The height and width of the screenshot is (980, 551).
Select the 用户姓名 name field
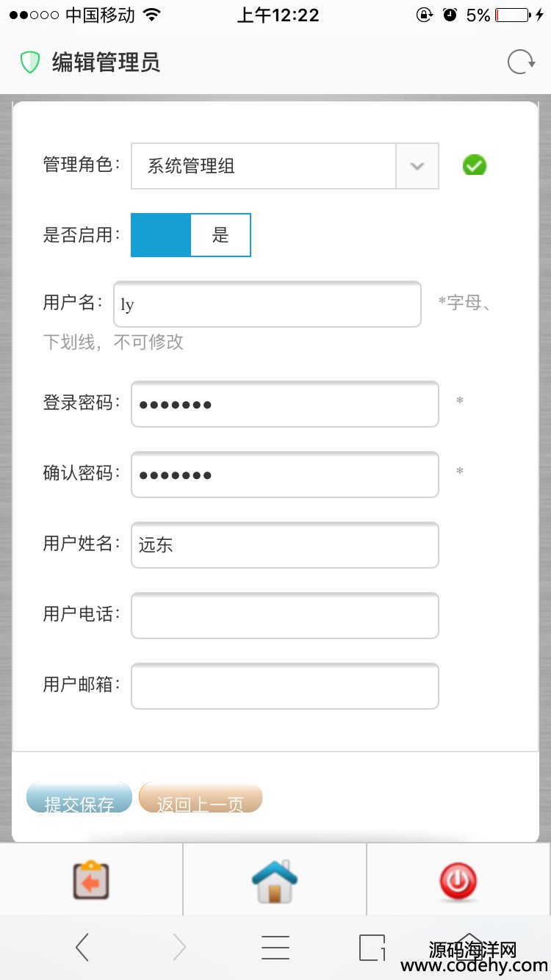(285, 545)
